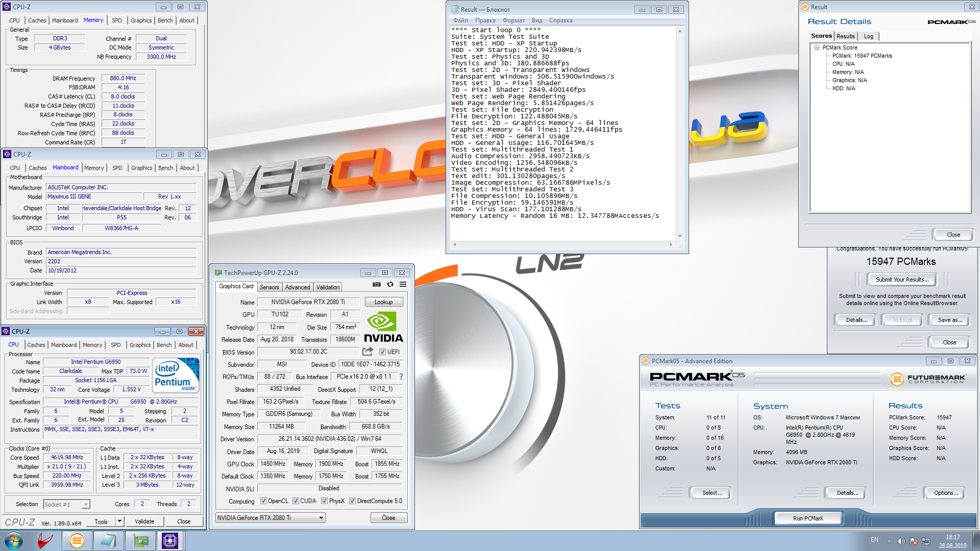Click the Notepad Result title bar icon
Screen dimensions: 980x551
(x=455, y=9)
